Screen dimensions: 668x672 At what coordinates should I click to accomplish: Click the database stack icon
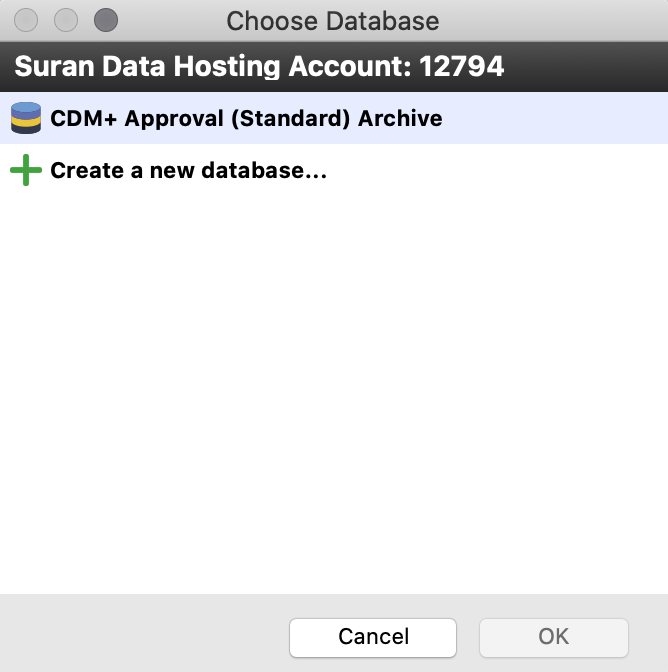(x=26, y=118)
